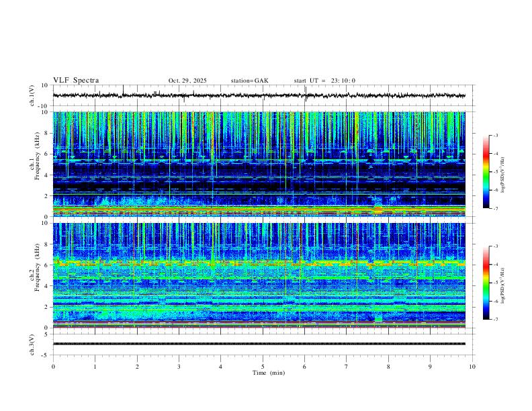Screen dimensions: 532x411
Task: Click the date 'Oct. 29, 2025'
Action: point(187,81)
